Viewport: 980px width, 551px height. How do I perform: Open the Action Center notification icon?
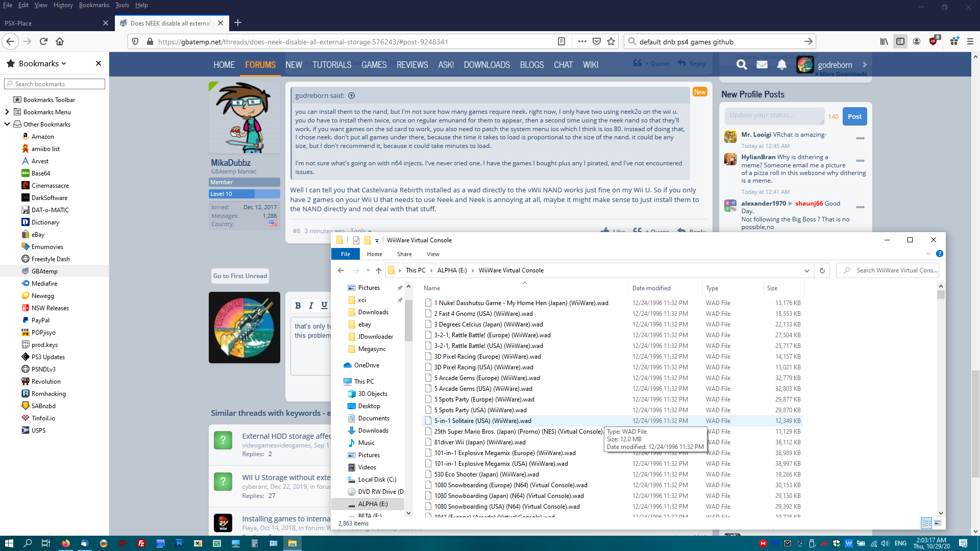click(963, 543)
